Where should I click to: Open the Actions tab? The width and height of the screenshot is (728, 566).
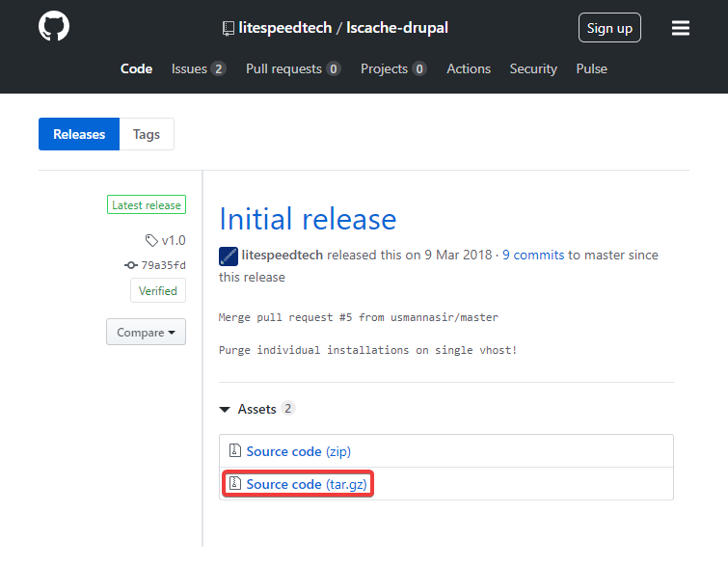coord(469,68)
